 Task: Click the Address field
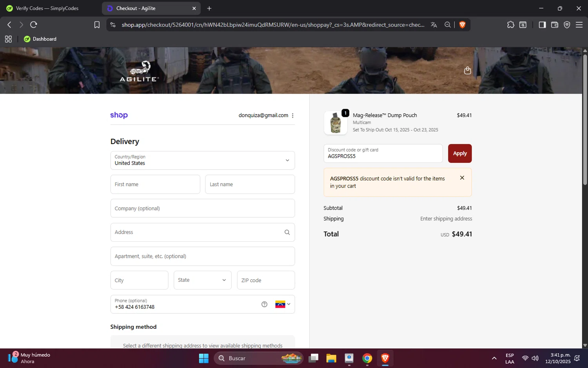click(203, 232)
